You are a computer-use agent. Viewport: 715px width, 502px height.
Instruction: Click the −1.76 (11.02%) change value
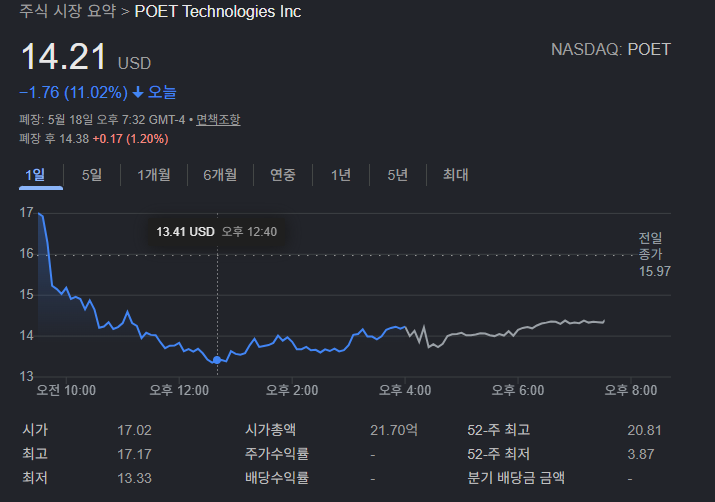pos(73,93)
